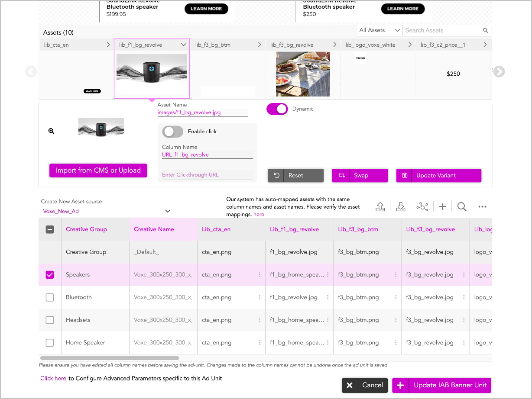Expand the lib_f3_bg_btm asset chevron
This screenshot has height=399, width=532.
[x=260, y=45]
